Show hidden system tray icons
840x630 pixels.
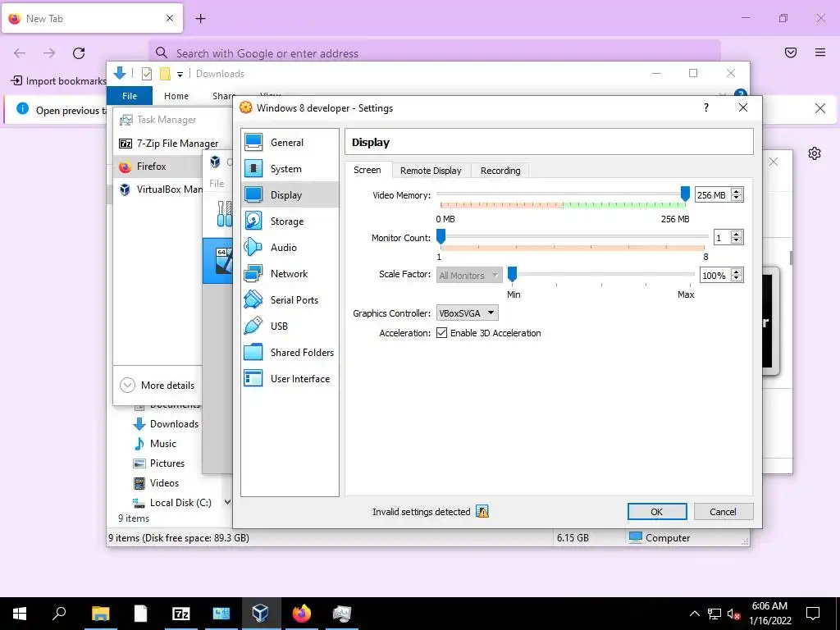pos(694,614)
